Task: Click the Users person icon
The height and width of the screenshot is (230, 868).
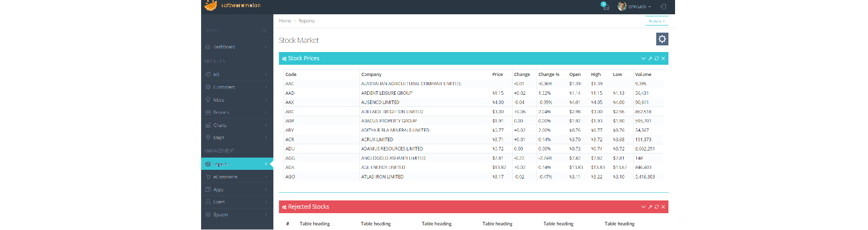Action: (208, 202)
